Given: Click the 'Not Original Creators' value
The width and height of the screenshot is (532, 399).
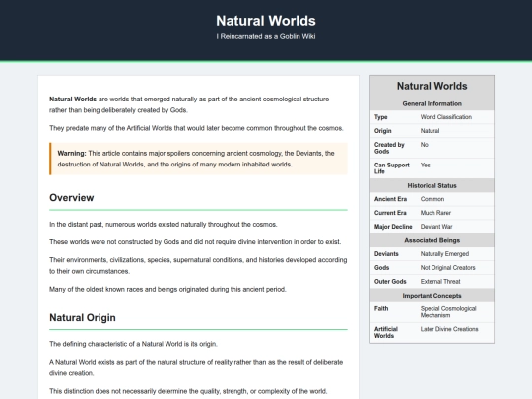Looking at the screenshot, I should click(447, 267).
